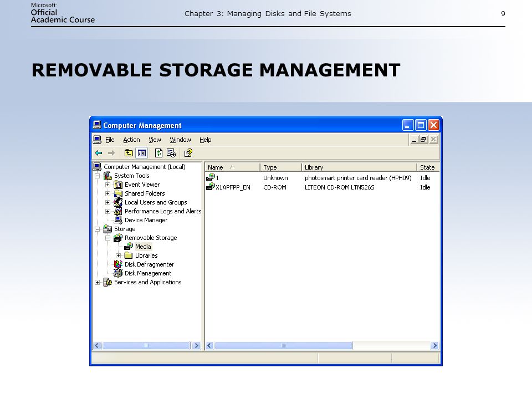Click the System Tools icon
The width and height of the screenshot is (532, 399).
pos(108,176)
